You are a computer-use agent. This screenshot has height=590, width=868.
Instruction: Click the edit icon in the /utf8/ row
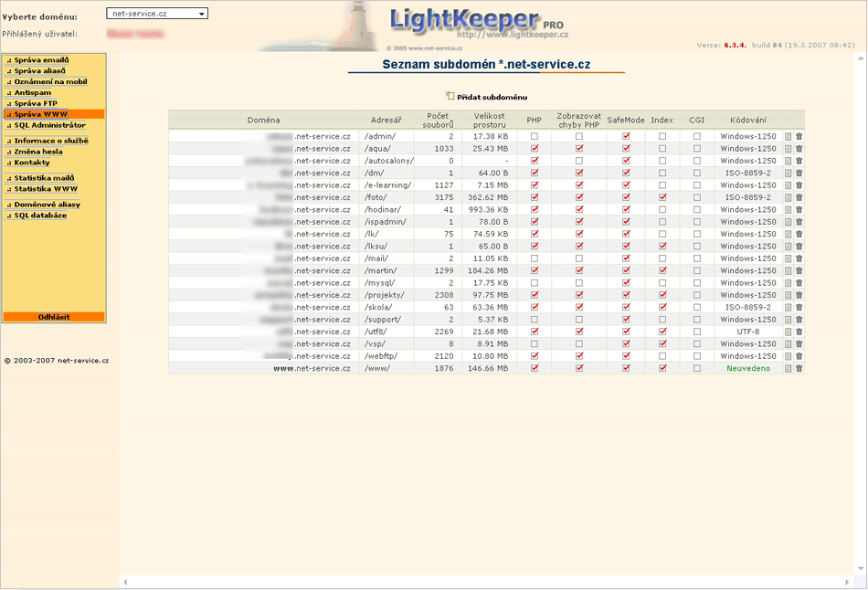(788, 332)
